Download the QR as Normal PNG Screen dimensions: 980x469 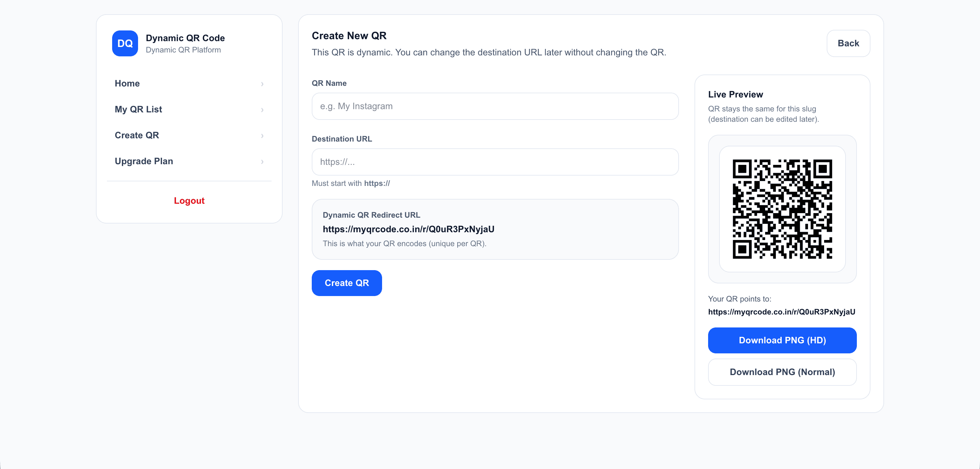[x=782, y=372]
